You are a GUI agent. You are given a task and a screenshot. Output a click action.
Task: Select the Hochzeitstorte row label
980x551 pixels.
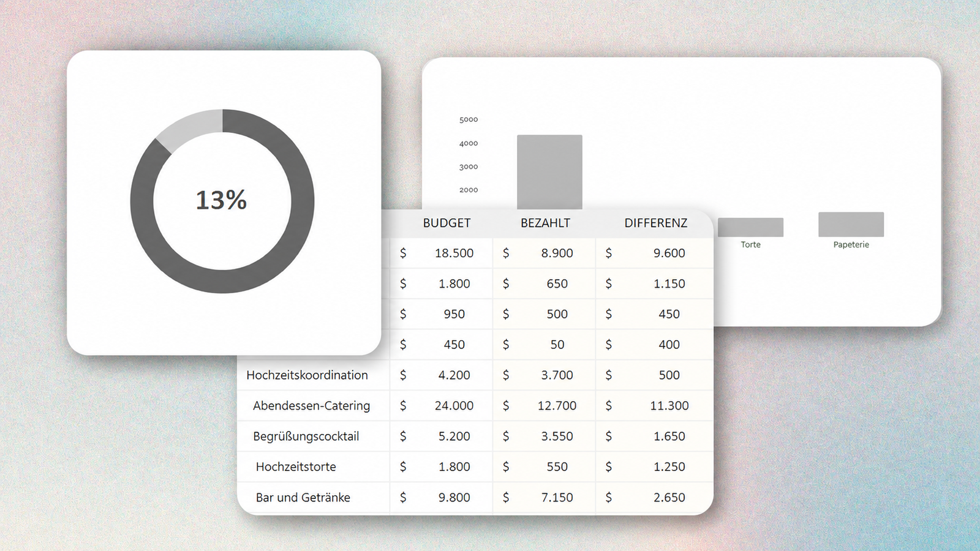[x=296, y=467]
